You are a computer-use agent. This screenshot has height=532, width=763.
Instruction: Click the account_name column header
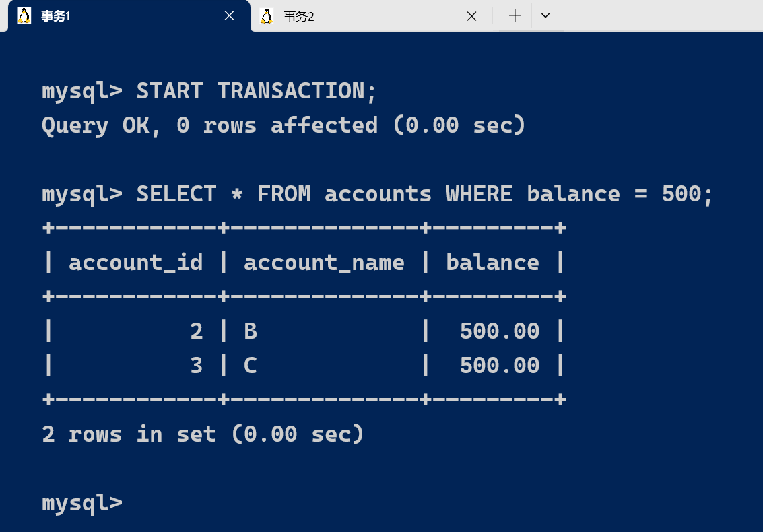324,263
